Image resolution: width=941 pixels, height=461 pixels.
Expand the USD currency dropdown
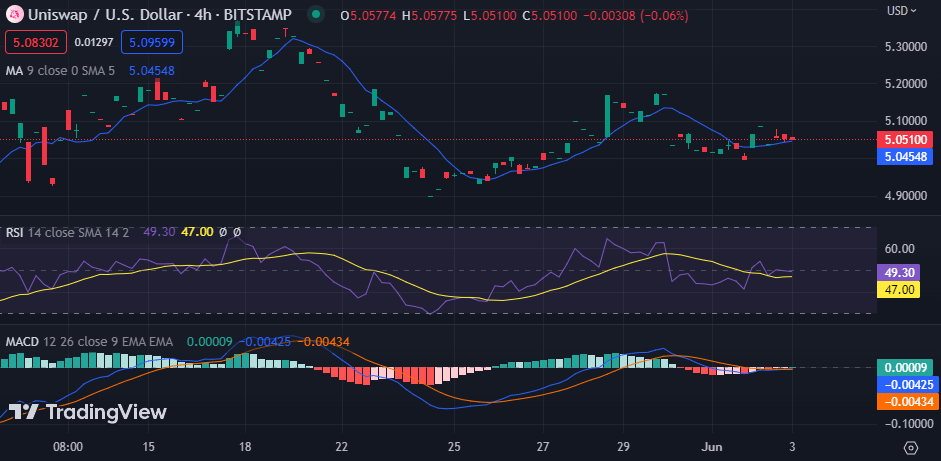(903, 10)
